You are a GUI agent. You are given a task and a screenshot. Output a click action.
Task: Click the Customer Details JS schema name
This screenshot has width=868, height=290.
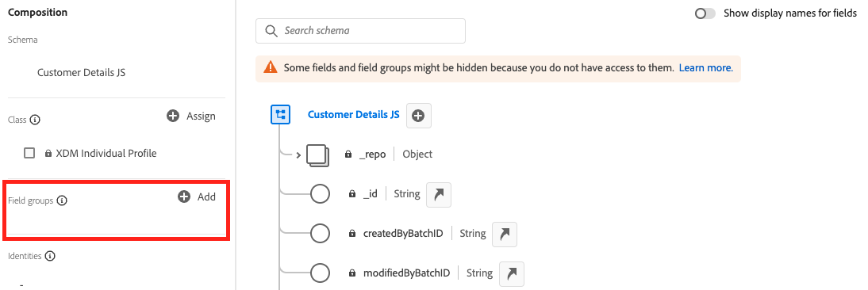tap(82, 72)
